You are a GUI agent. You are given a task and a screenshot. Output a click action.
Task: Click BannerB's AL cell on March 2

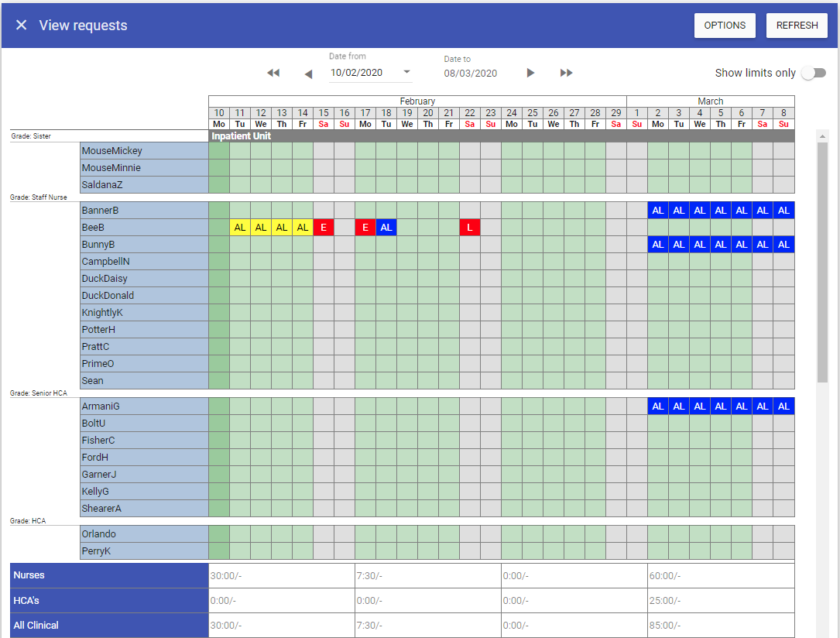[x=658, y=211]
